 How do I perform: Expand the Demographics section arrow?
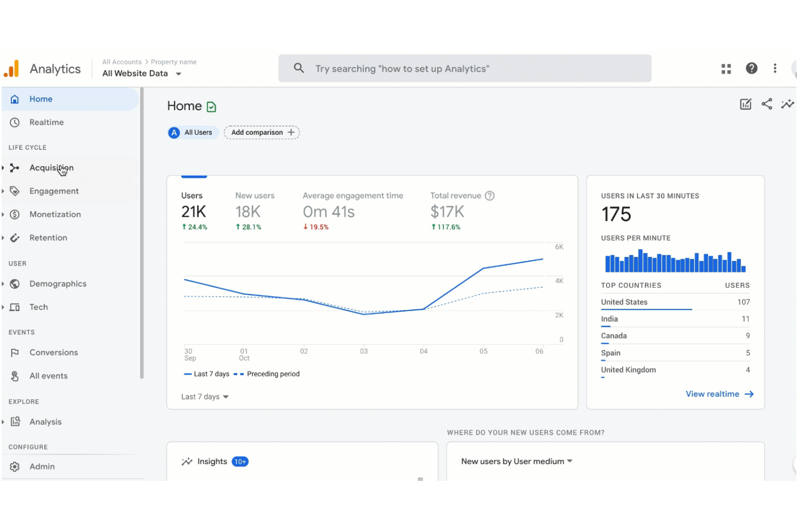point(3,284)
